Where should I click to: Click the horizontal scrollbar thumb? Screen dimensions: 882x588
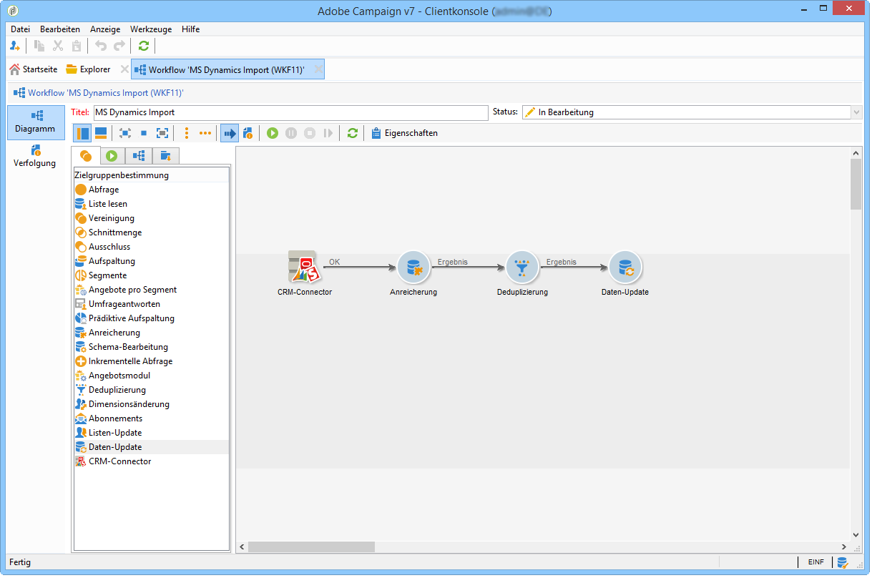point(311,547)
